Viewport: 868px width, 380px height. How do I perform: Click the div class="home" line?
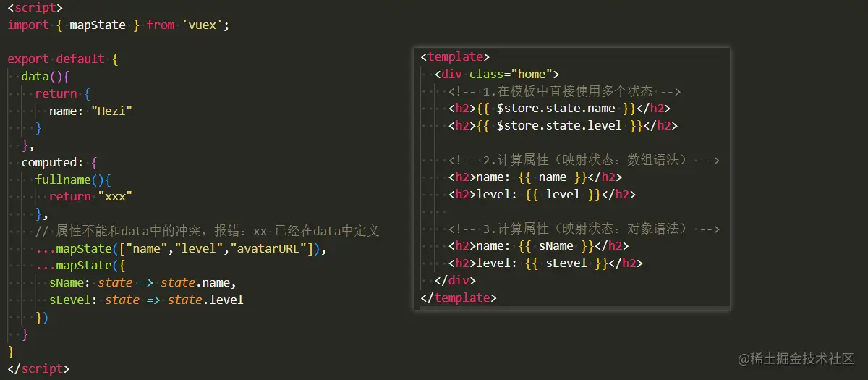coord(497,74)
